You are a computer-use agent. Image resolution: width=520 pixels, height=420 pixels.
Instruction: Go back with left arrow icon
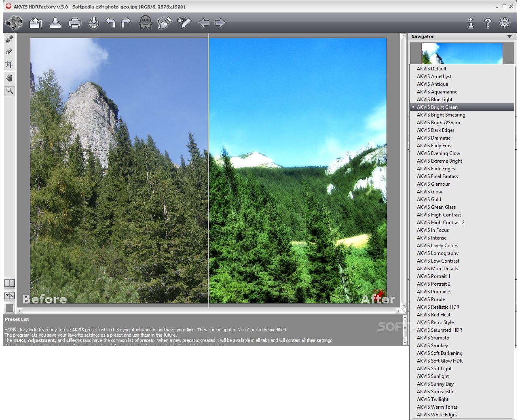coord(204,23)
